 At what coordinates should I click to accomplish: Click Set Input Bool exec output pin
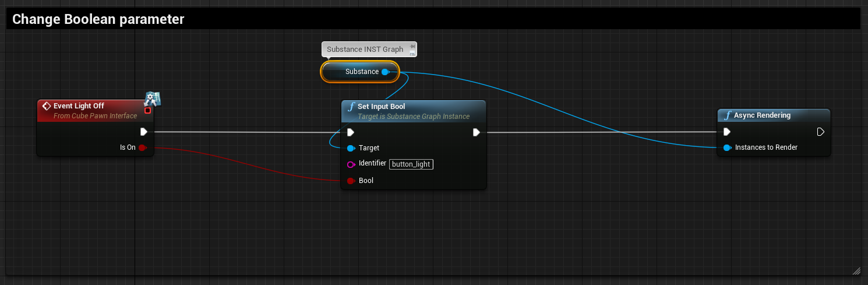tap(476, 132)
